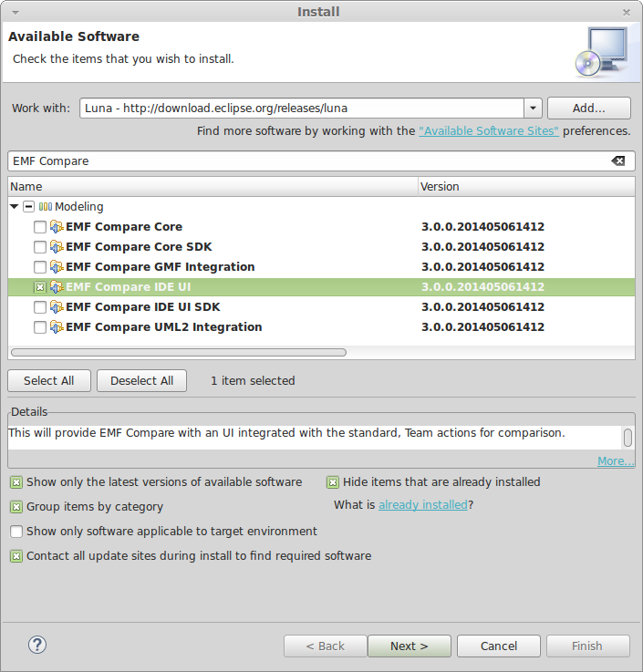Screen dimensions: 643x672
Task: Disable Group items by category option
Action: [16, 507]
